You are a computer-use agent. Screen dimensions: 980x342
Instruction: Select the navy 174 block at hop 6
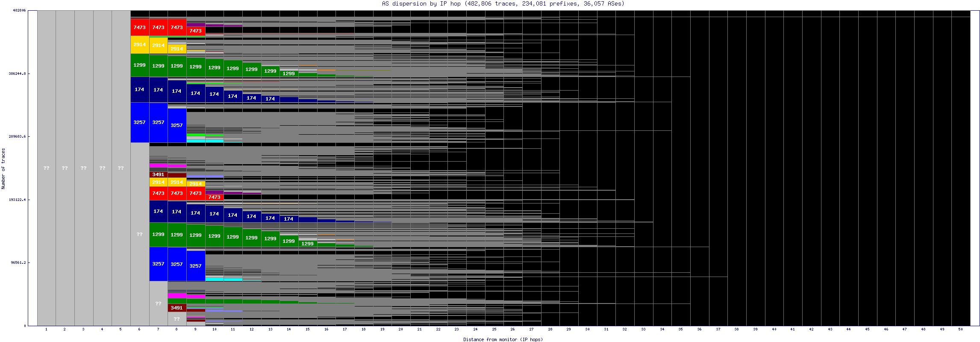coord(140,89)
